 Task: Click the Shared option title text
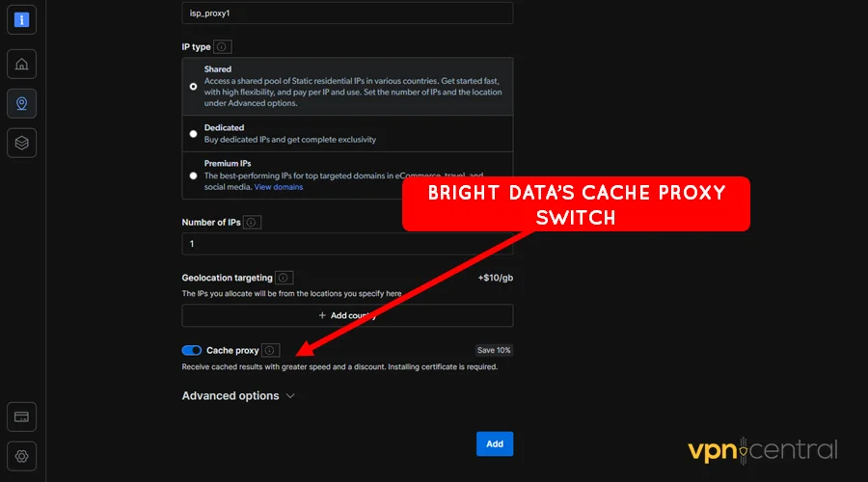(218, 69)
